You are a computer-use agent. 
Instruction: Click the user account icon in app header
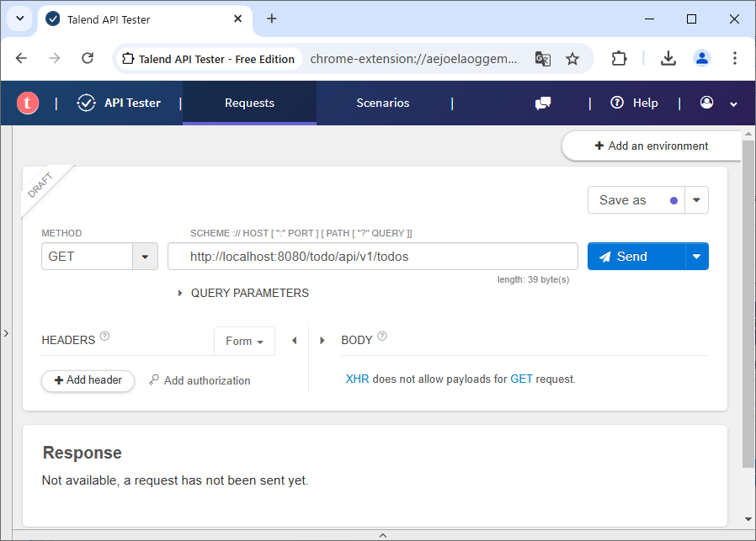click(x=707, y=103)
